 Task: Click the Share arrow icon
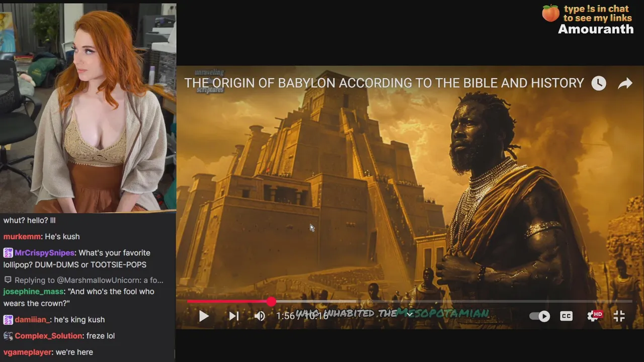point(625,83)
